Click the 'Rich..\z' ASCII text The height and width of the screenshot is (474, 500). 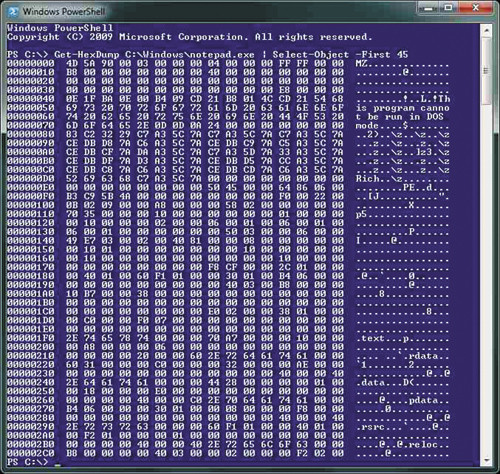pos(379,179)
